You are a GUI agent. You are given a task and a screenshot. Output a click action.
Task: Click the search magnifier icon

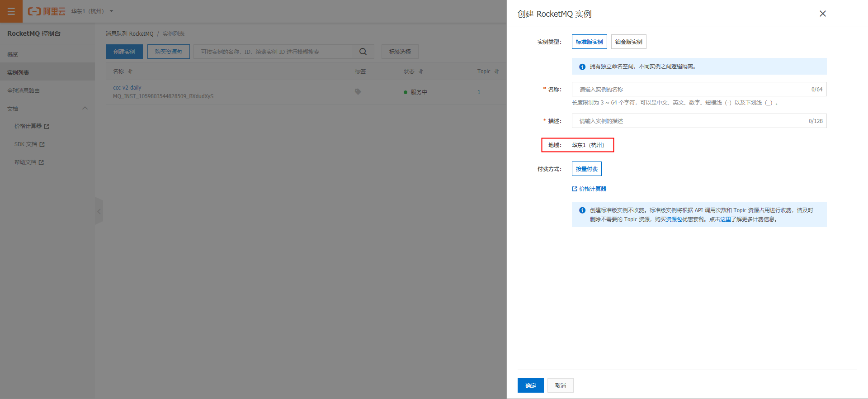(x=363, y=52)
